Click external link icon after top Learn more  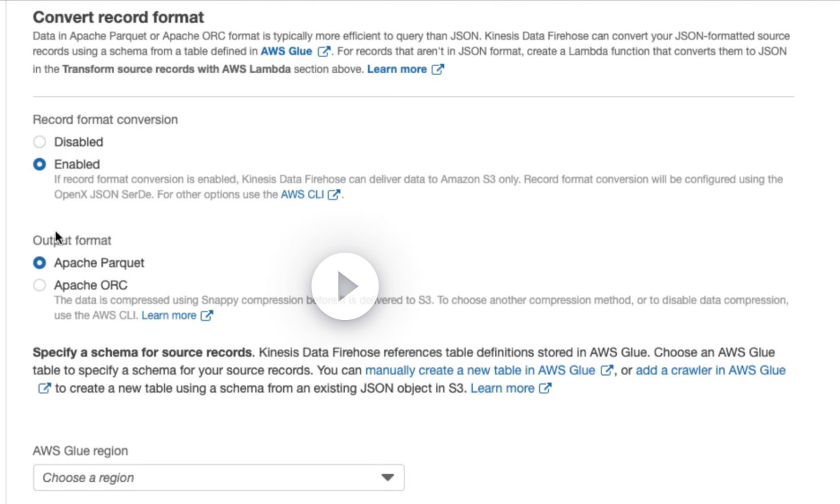(x=438, y=69)
